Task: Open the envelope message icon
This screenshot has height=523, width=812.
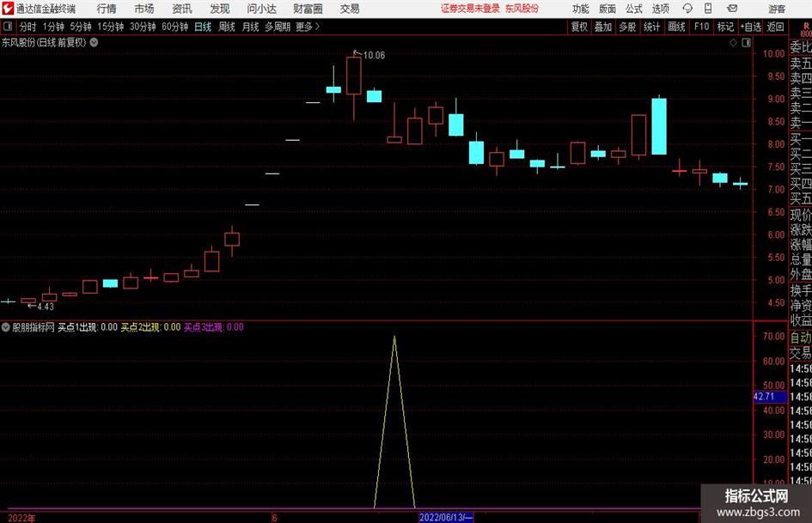Action: click(732, 9)
